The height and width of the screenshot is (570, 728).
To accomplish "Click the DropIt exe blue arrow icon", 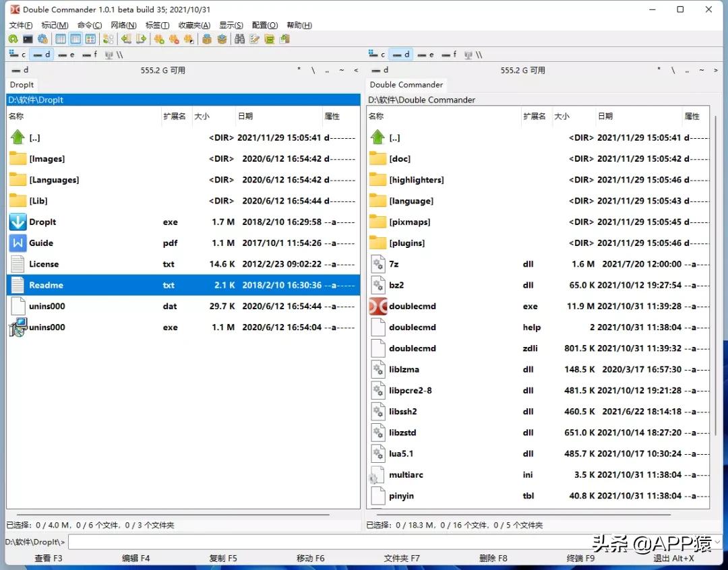I will 18,222.
